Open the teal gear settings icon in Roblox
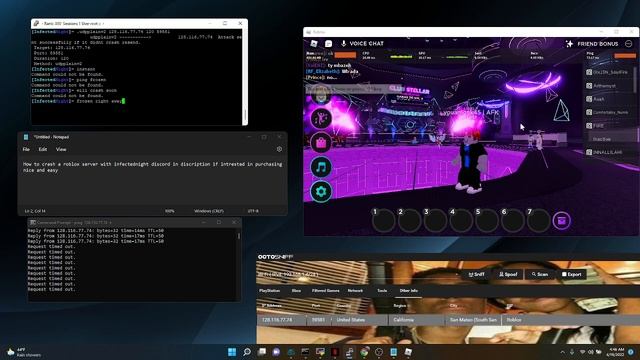The image size is (640, 360). 321,191
